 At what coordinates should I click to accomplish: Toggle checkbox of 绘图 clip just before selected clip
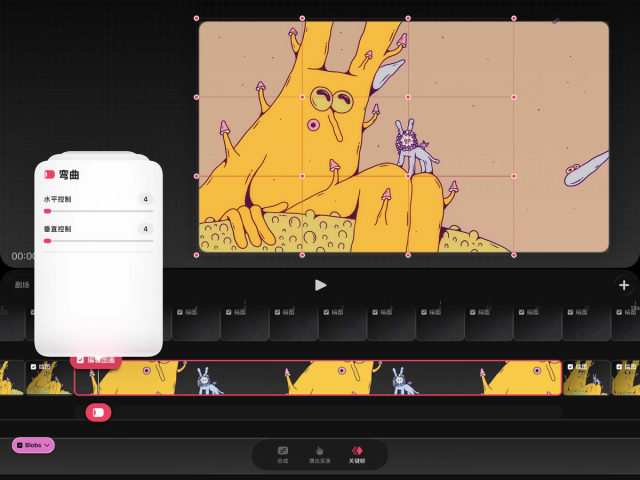click(33, 367)
